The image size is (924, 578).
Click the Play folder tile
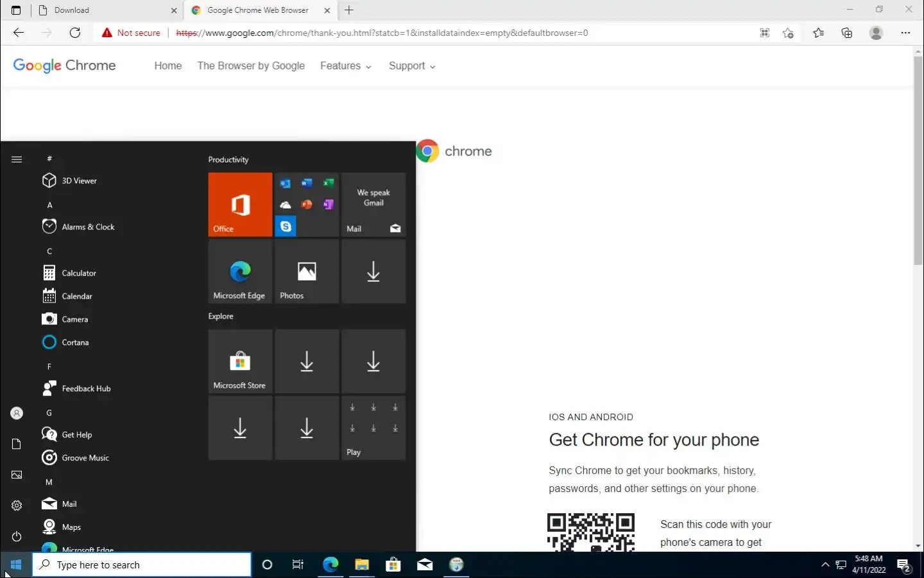[373, 428]
